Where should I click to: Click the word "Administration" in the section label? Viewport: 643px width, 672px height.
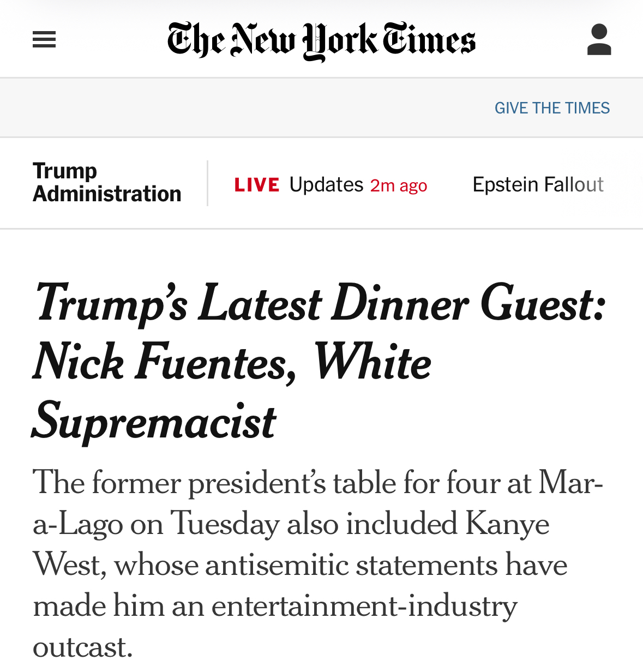tap(107, 194)
